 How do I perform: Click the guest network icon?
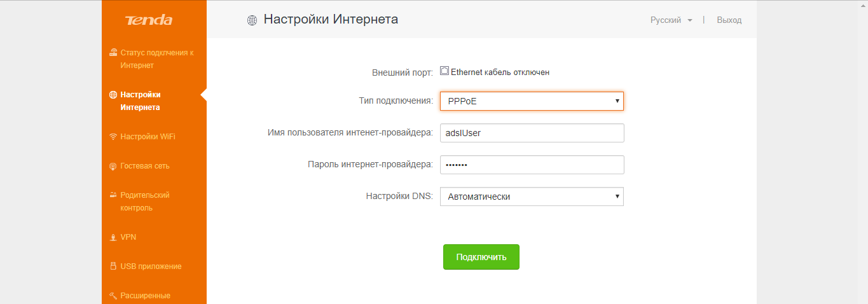(113, 166)
